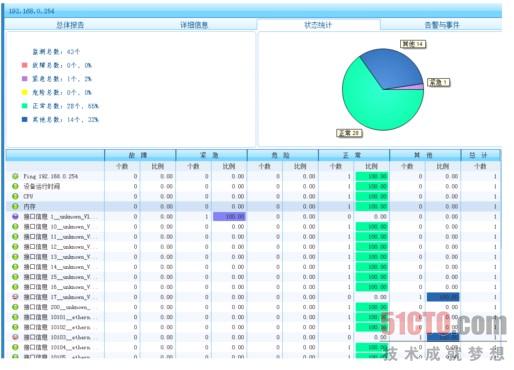Screen dimensions: 514x370
Task: Click purple status icon of 接口信息 1 row
Action: tap(15, 217)
